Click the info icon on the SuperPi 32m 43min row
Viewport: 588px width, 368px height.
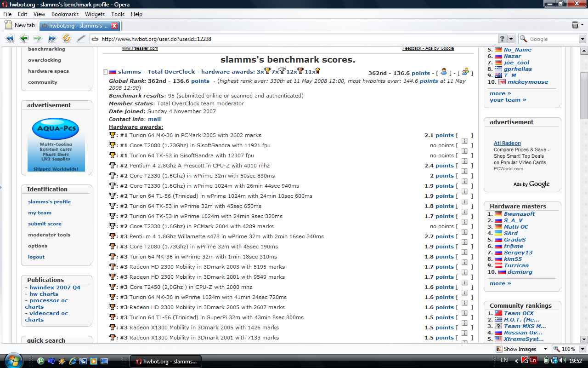click(464, 322)
